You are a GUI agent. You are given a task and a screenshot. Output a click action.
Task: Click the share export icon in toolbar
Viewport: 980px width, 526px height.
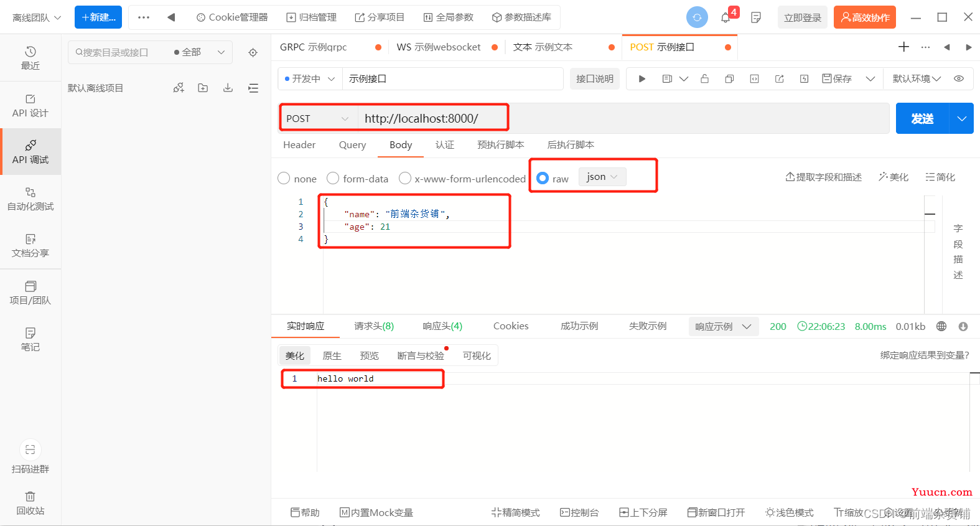[779, 78]
